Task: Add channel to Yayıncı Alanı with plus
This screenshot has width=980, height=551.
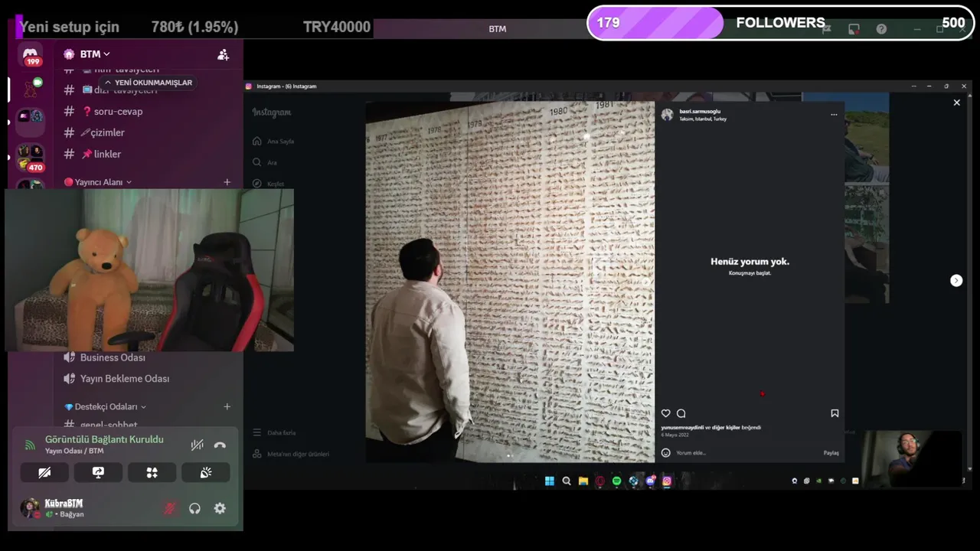Action: [x=227, y=182]
